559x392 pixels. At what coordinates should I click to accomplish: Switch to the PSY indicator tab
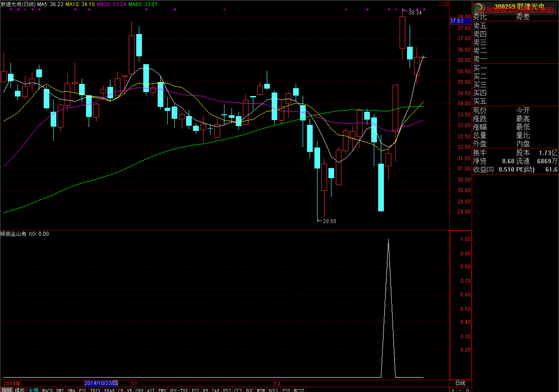(x=286, y=390)
